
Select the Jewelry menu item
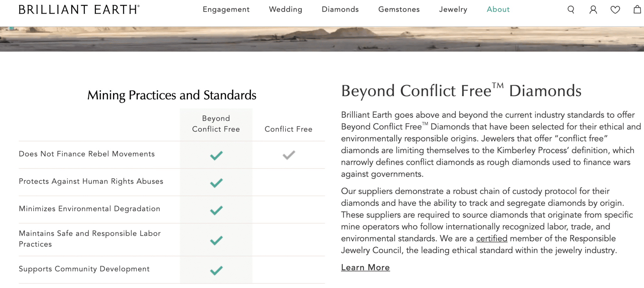(x=453, y=9)
